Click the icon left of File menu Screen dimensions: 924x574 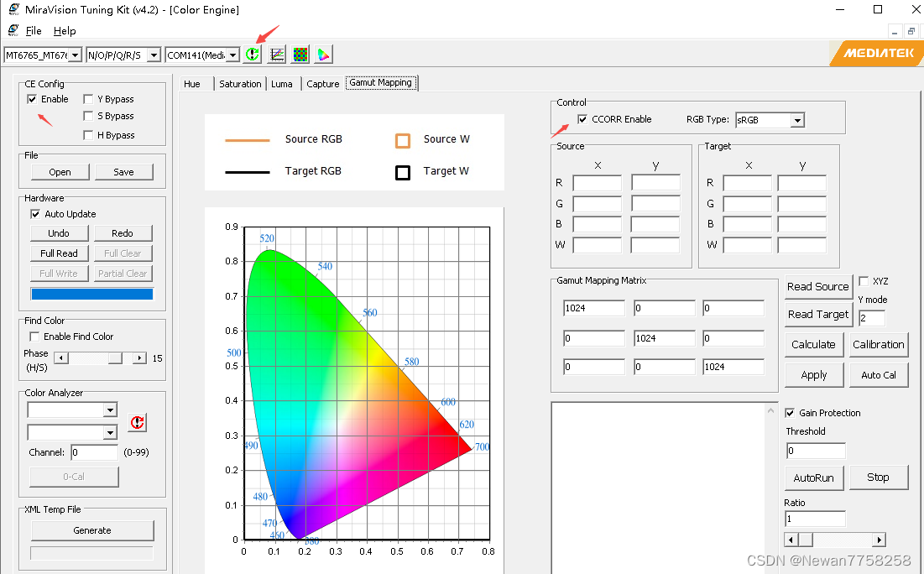point(13,31)
